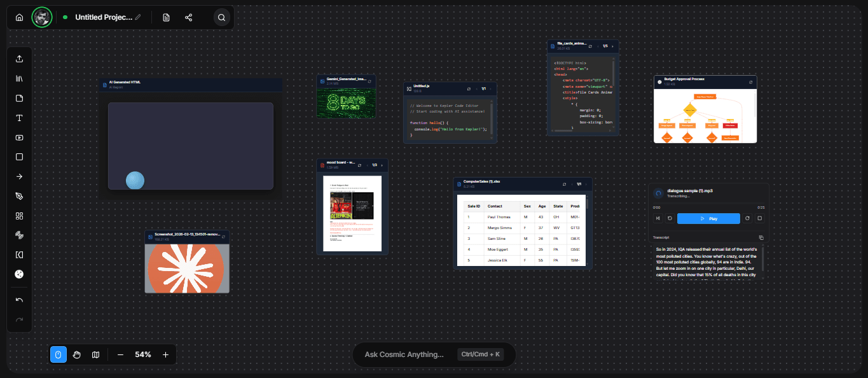The width and height of the screenshot is (868, 378).
Task: Pick the arrow connector tool
Action: point(19,176)
